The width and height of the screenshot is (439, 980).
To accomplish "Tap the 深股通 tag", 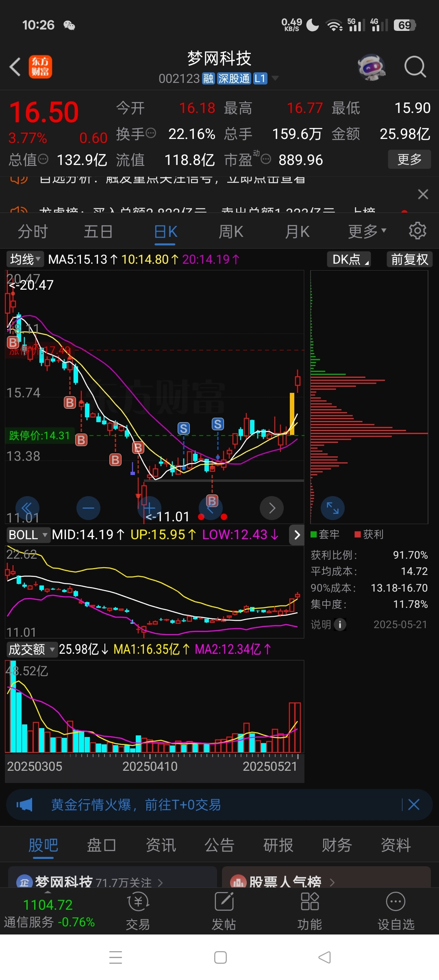I will (234, 78).
